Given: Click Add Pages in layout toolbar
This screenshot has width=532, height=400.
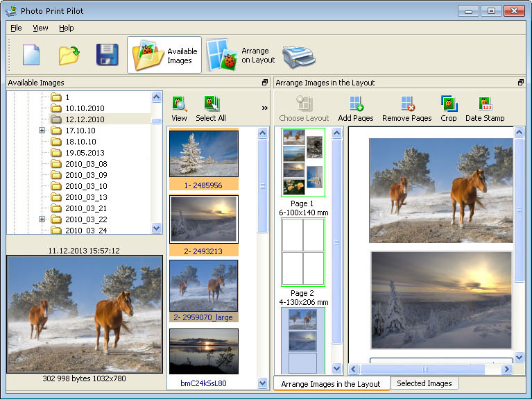Looking at the screenshot, I should (356, 109).
